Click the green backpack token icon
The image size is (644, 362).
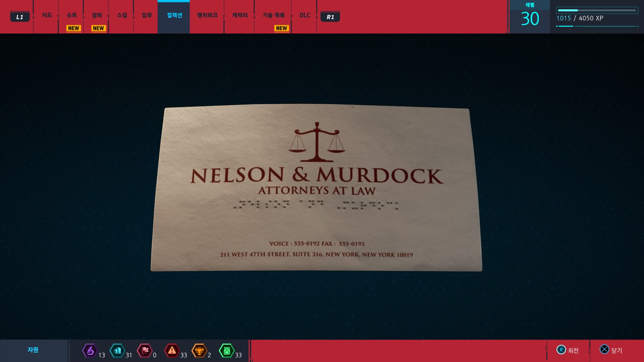[227, 351]
